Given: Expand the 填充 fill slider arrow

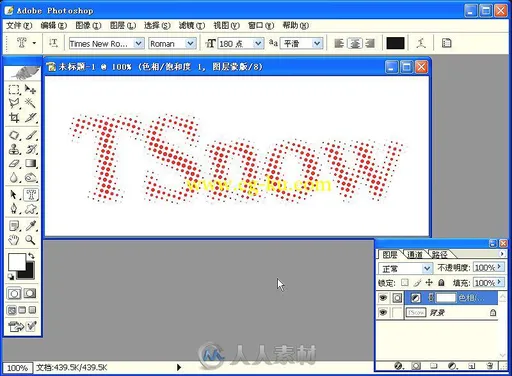Looking at the screenshot, I should [500, 282].
